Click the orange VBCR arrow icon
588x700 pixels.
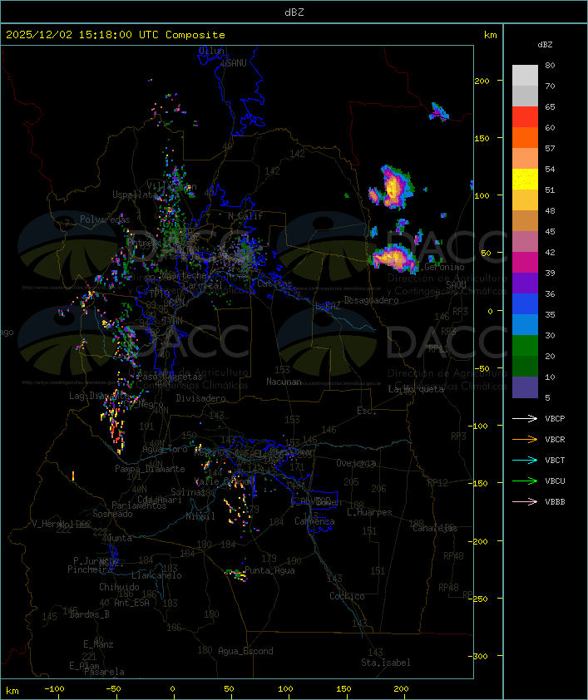tap(525, 439)
